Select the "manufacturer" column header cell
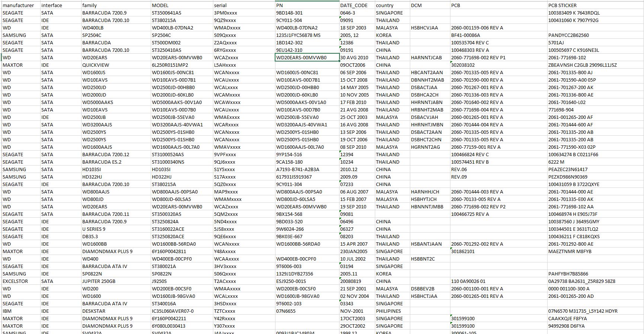Viewport: 644px width, 334px height. (21, 5)
